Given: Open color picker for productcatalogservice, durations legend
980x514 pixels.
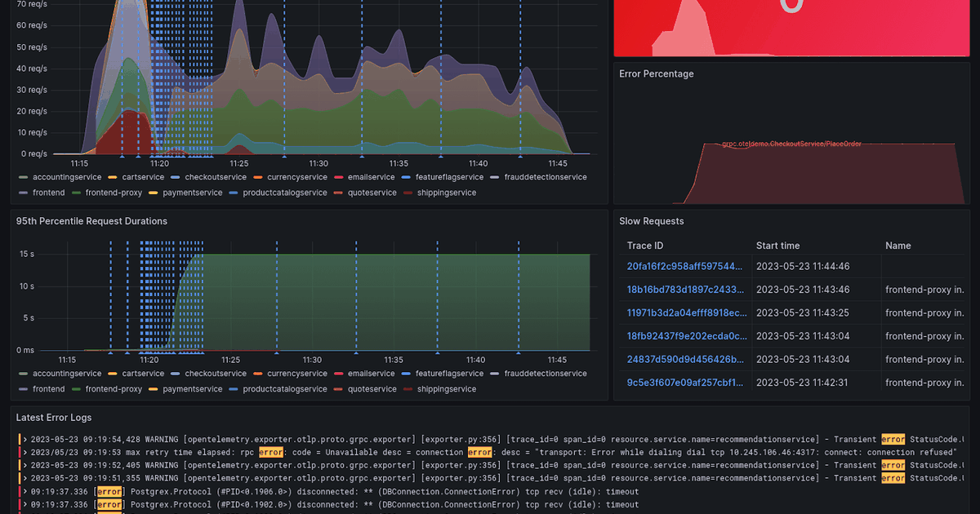Looking at the screenshot, I should (x=234, y=389).
